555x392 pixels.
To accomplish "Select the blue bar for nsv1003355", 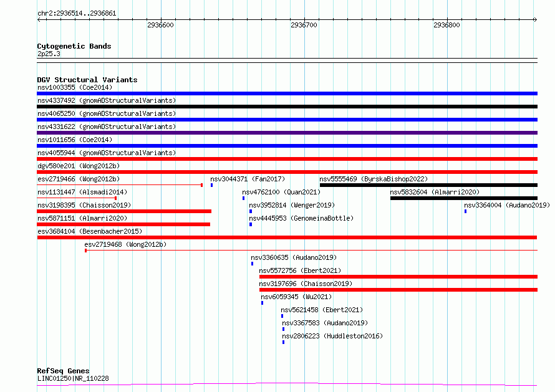I will click(287, 93).
